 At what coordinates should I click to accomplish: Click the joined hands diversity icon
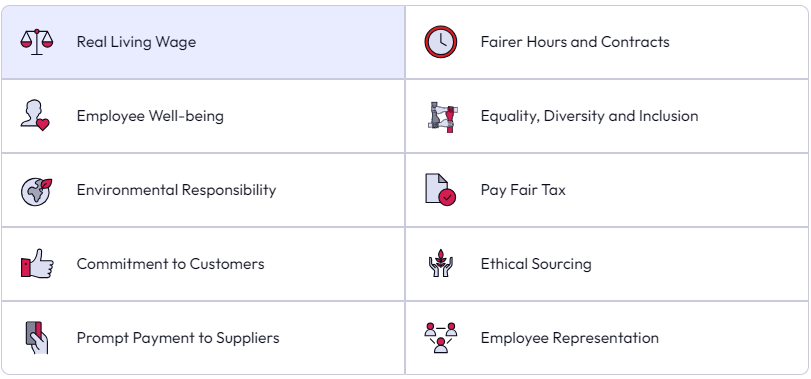pyautogui.click(x=443, y=117)
